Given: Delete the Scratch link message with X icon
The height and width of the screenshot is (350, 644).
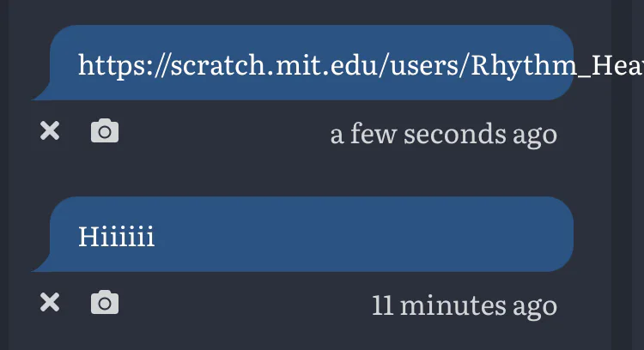Looking at the screenshot, I should point(50,131).
